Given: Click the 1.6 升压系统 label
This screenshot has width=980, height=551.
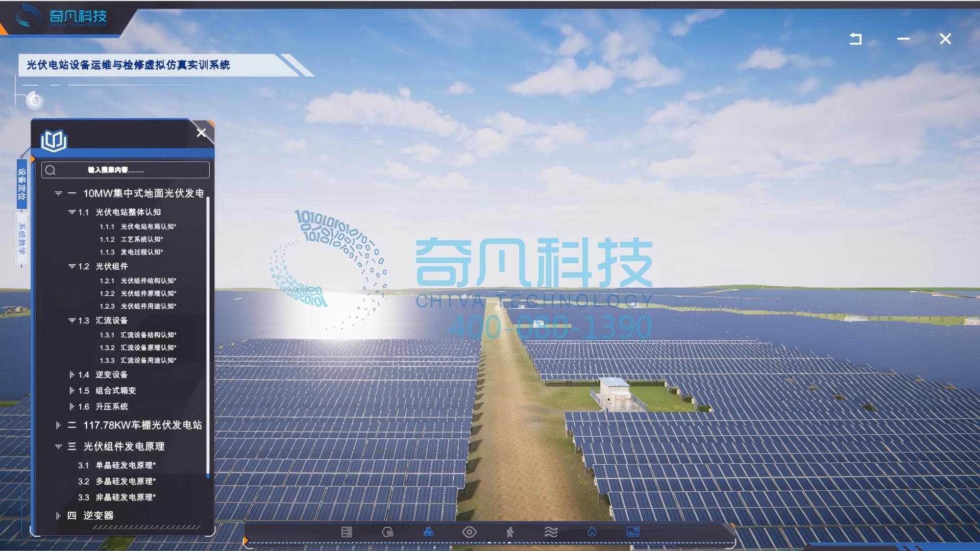Looking at the screenshot, I should 103,407.
